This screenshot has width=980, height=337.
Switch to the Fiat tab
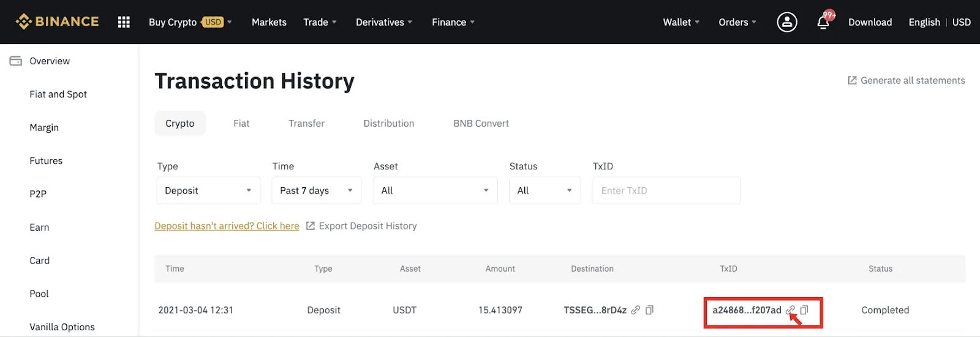tap(241, 124)
